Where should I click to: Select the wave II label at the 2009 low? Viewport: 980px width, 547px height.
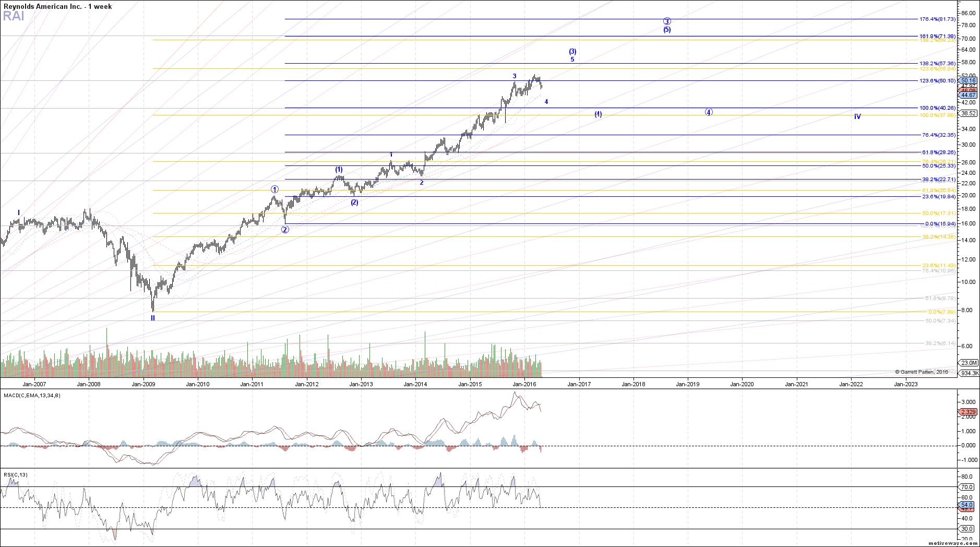click(x=153, y=317)
